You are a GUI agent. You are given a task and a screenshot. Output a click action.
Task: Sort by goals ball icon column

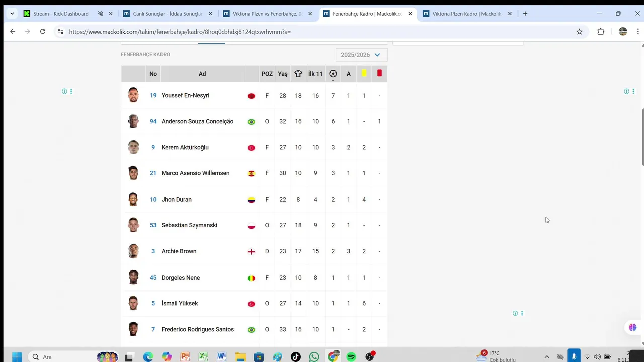[333, 74]
